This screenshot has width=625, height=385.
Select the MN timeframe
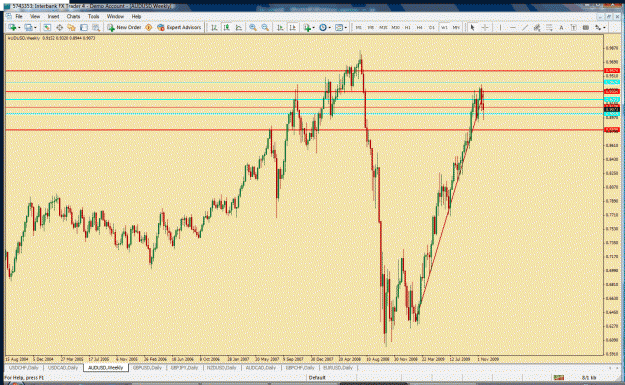click(456, 28)
